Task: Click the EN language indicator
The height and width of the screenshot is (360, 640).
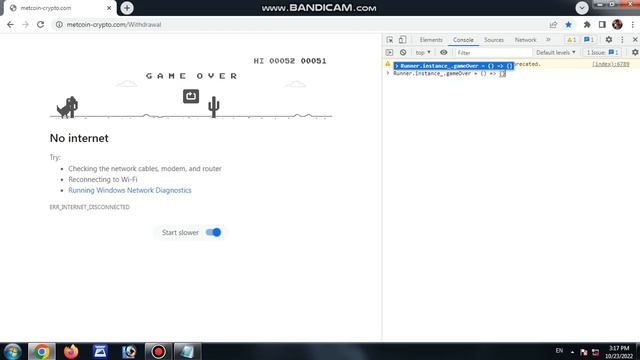Action: coord(559,351)
